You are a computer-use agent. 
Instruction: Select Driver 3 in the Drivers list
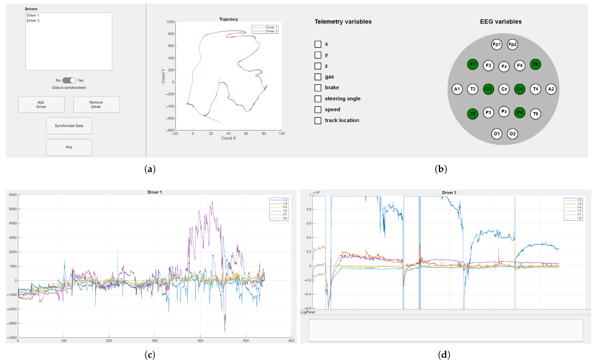[x=69, y=21]
